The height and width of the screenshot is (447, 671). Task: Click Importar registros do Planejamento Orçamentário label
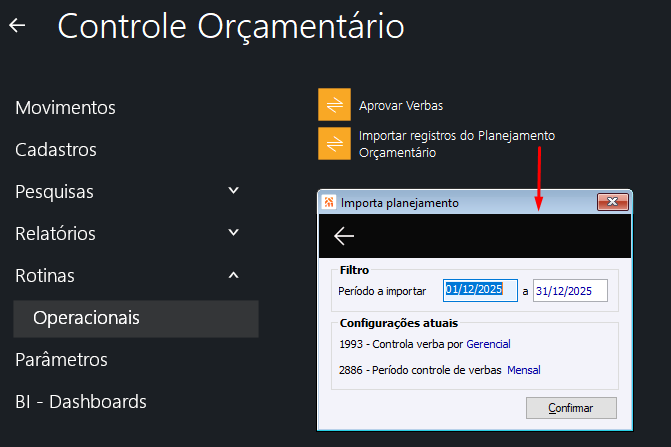tap(457, 144)
